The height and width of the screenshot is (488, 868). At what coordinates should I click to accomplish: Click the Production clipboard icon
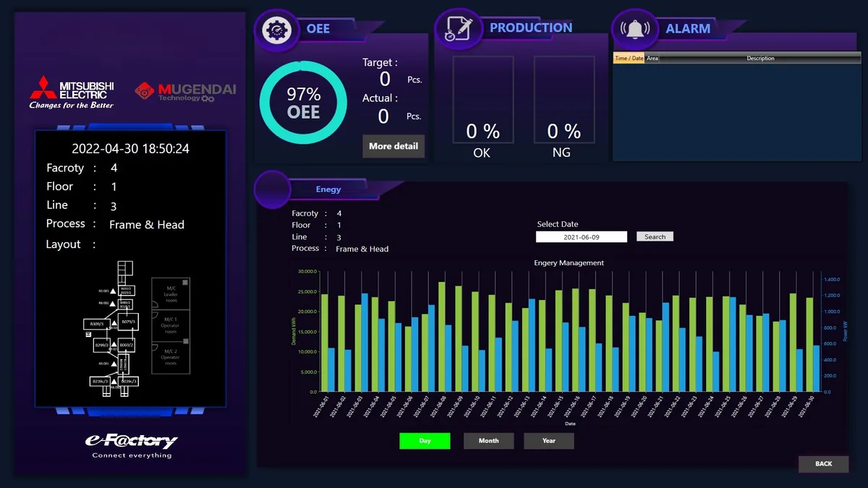pyautogui.click(x=457, y=28)
